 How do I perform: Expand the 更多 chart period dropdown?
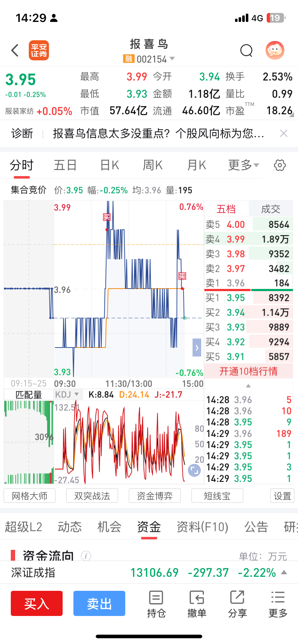pos(244,165)
